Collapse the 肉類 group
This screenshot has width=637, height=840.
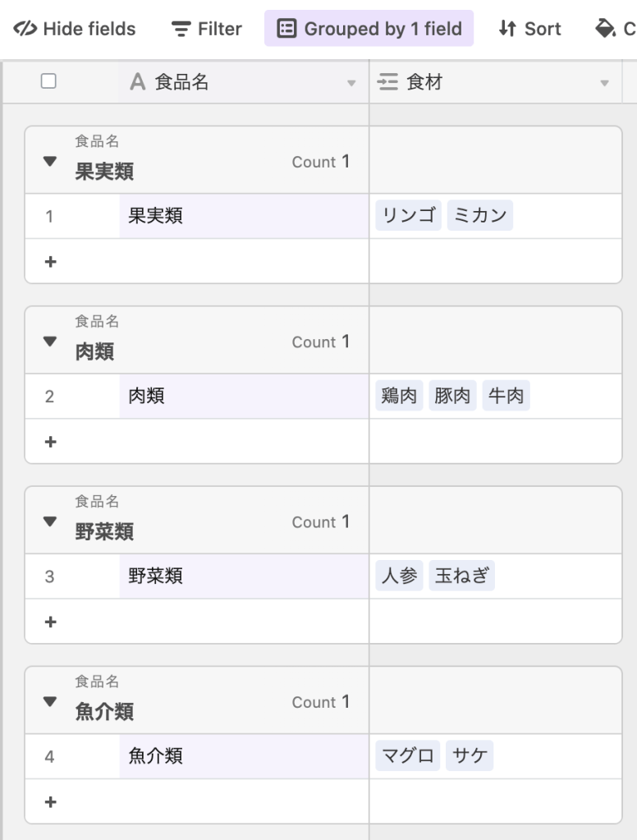pos(50,342)
